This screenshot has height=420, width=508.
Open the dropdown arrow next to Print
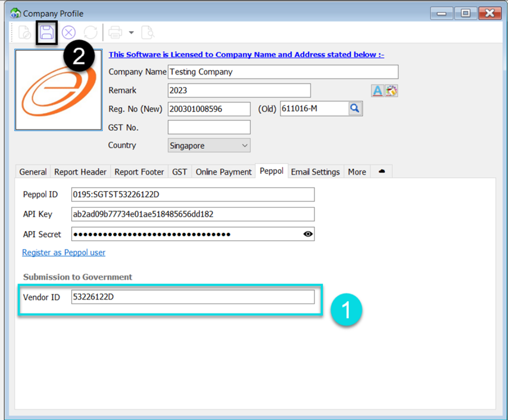pyautogui.click(x=131, y=32)
